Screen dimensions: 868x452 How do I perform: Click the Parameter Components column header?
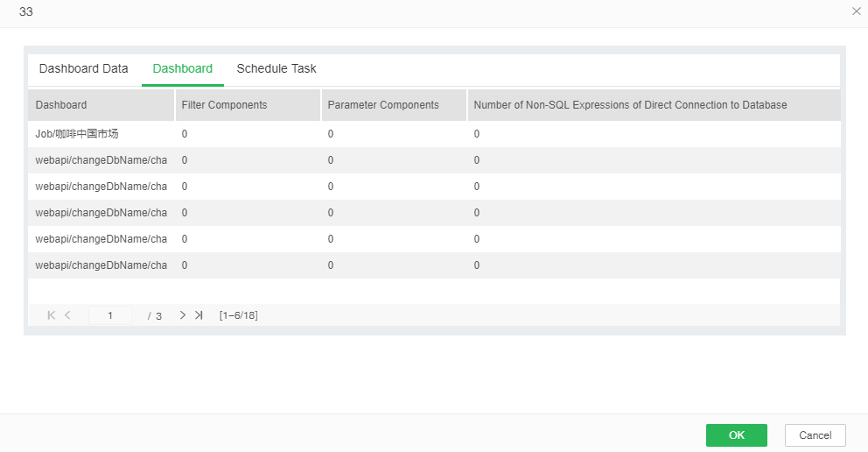point(394,105)
